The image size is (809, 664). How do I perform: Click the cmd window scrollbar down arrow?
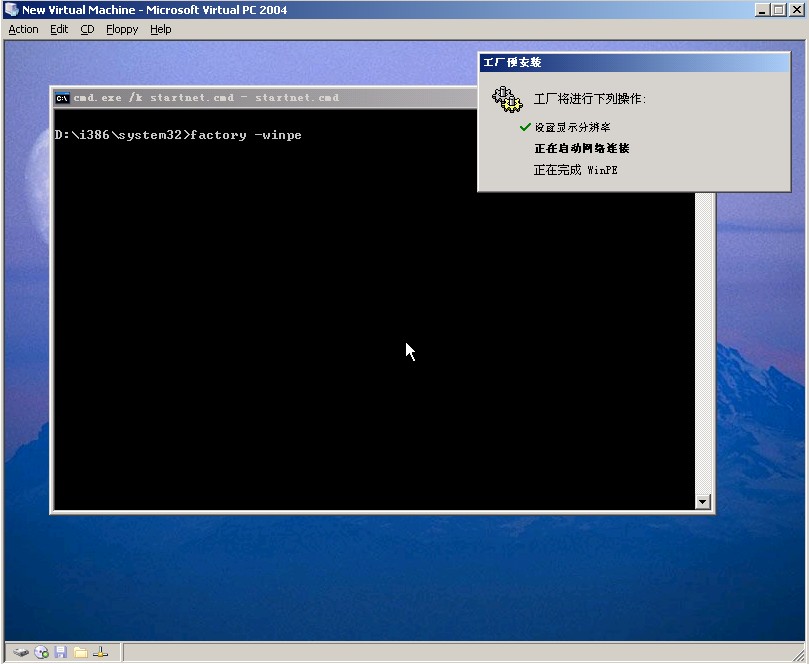pos(702,501)
